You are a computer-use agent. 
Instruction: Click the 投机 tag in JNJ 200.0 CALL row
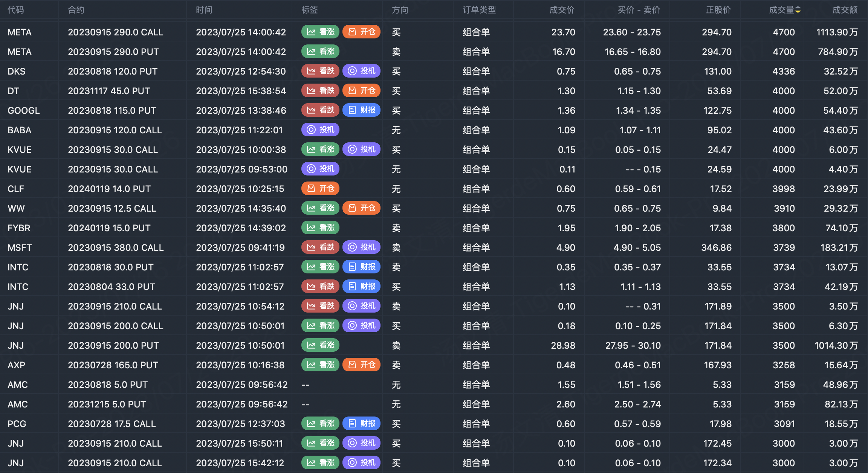pyautogui.click(x=361, y=326)
